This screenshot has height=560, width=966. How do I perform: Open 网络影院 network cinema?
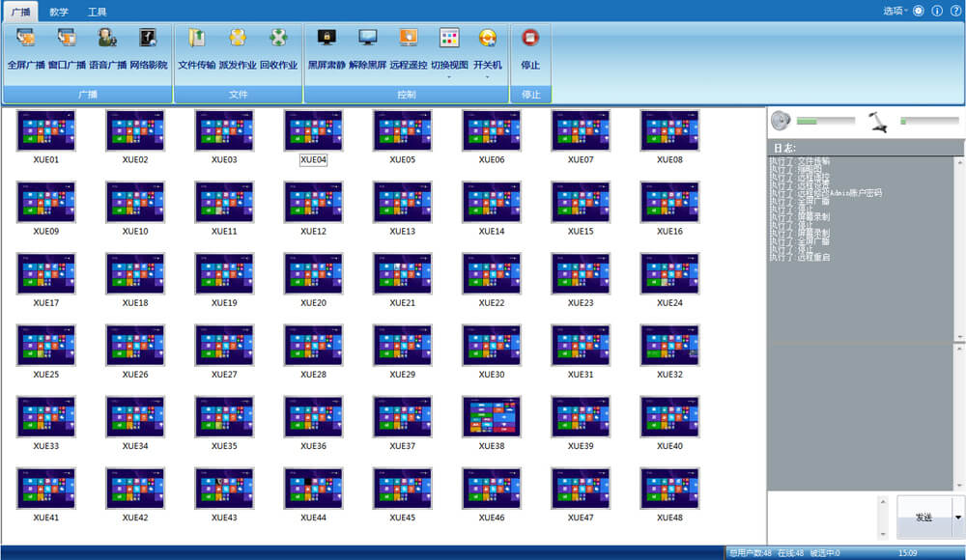149,47
